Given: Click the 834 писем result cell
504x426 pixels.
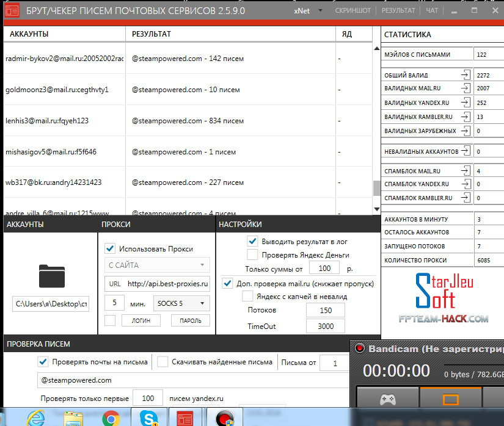Looking at the screenshot, I should pos(188,121).
